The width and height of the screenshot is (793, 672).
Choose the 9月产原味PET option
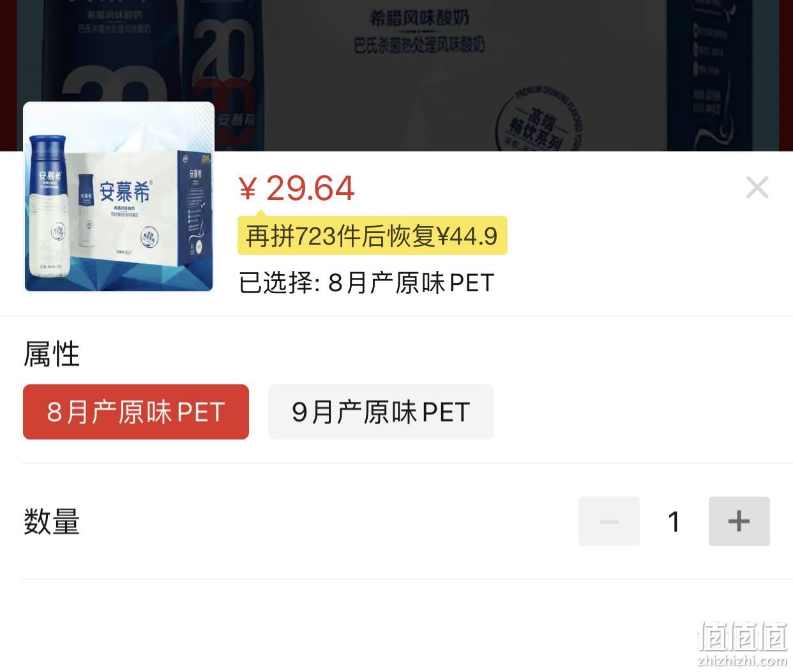[381, 412]
